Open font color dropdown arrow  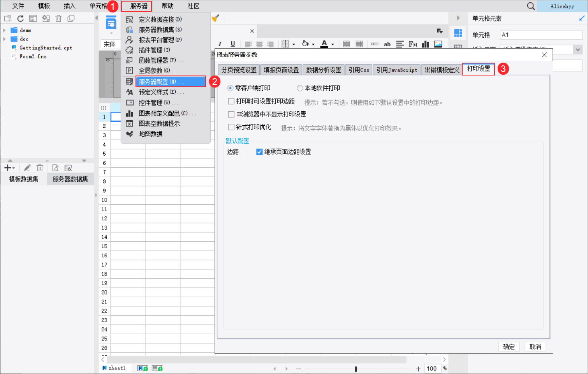333,44
